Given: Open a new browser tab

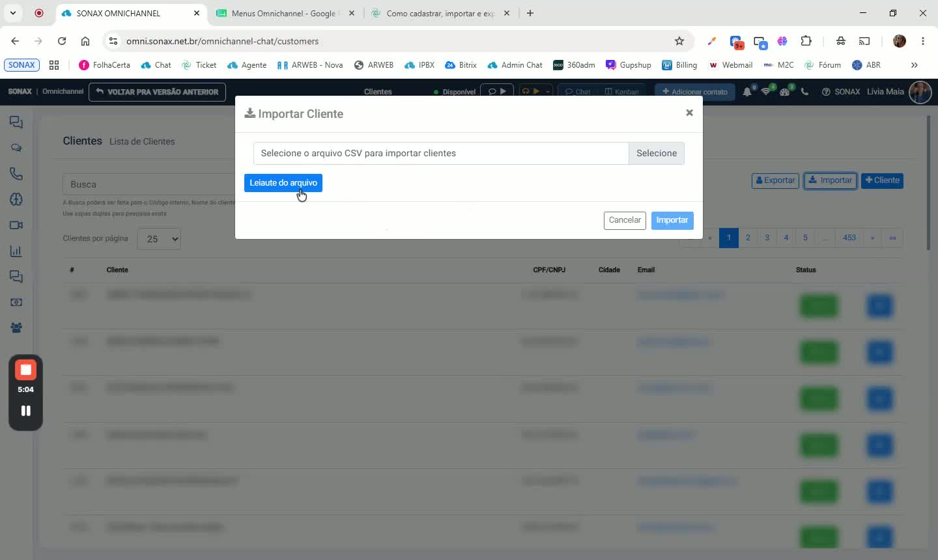Looking at the screenshot, I should pos(530,13).
